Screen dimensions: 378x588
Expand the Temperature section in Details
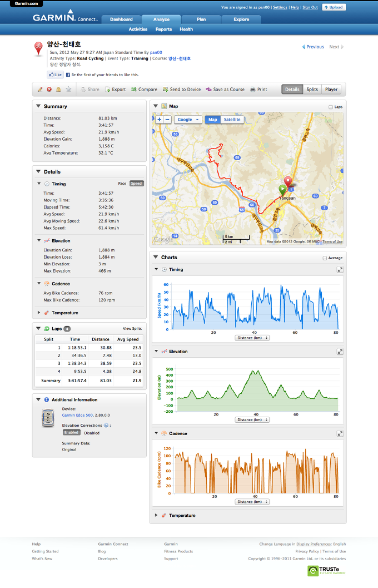[38, 313]
